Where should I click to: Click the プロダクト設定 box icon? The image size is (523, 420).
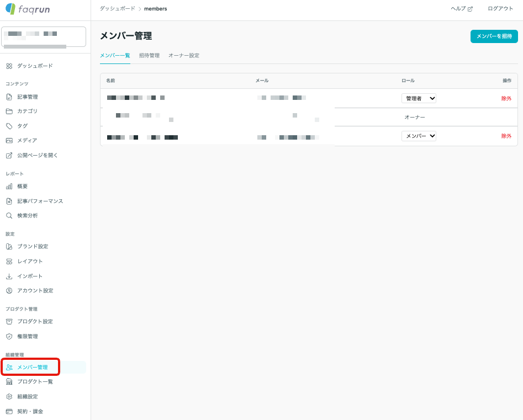coord(9,322)
